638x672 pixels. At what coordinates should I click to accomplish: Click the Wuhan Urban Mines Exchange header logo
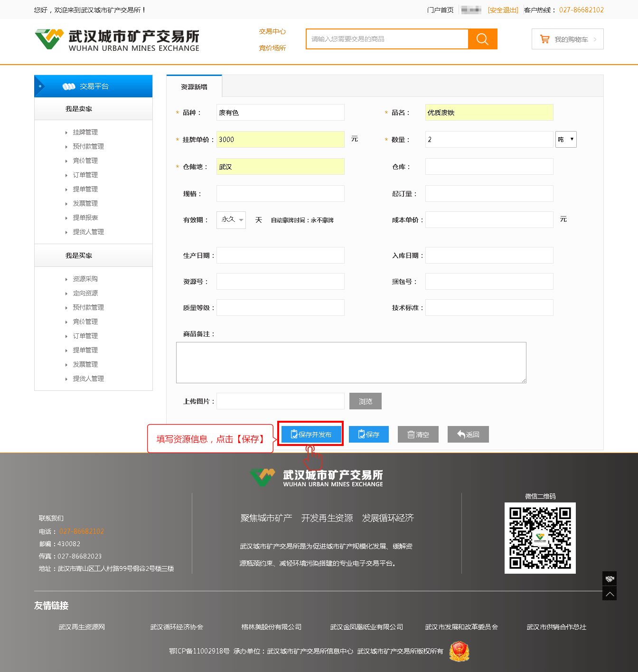[x=117, y=40]
